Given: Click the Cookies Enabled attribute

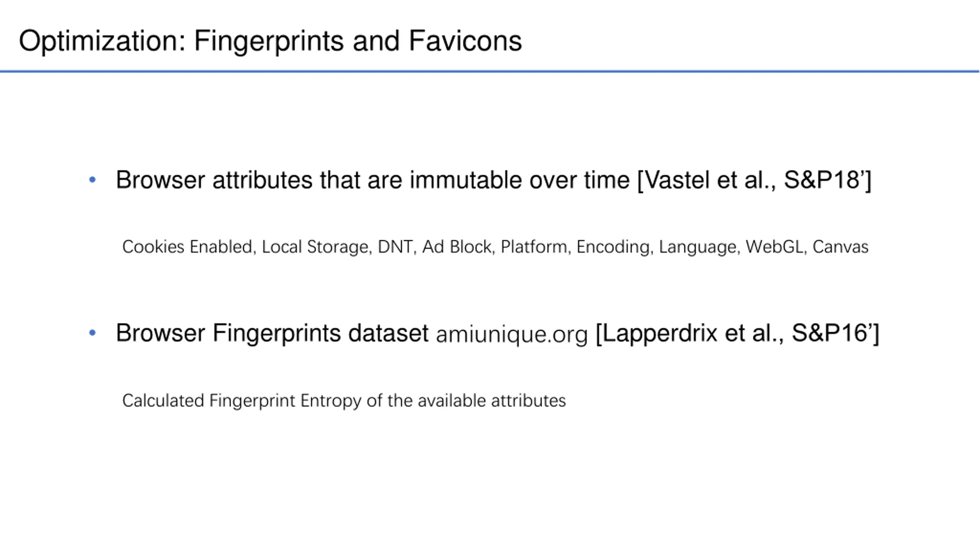Looking at the screenshot, I should click(187, 247).
